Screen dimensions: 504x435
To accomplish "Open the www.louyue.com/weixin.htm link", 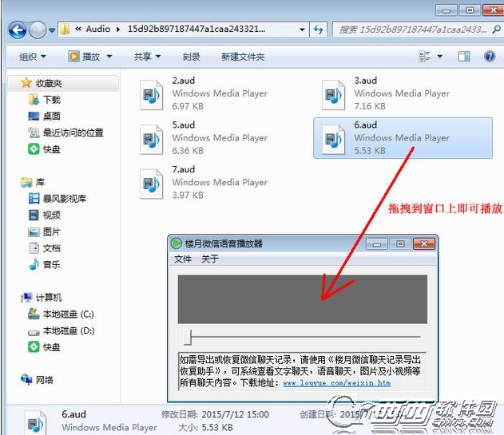I will click(x=336, y=383).
